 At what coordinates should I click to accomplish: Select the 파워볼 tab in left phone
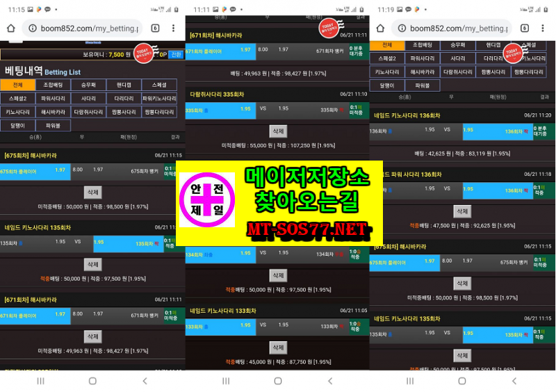click(54, 125)
